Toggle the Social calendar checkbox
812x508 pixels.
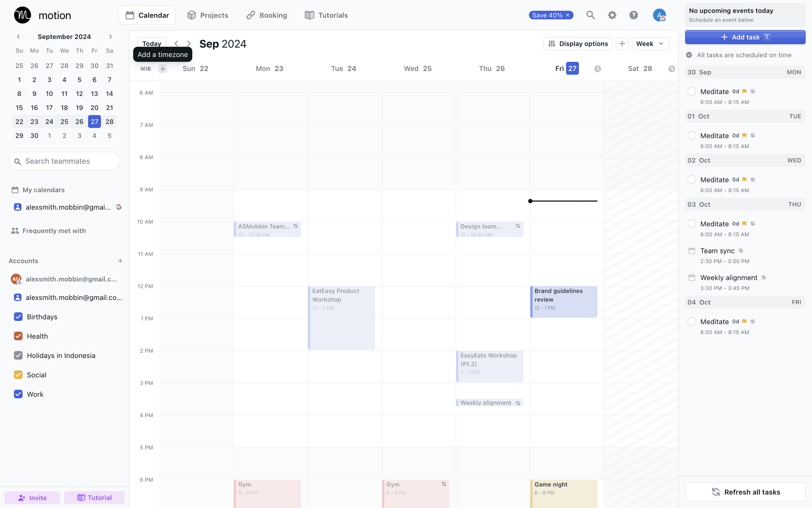(x=18, y=375)
